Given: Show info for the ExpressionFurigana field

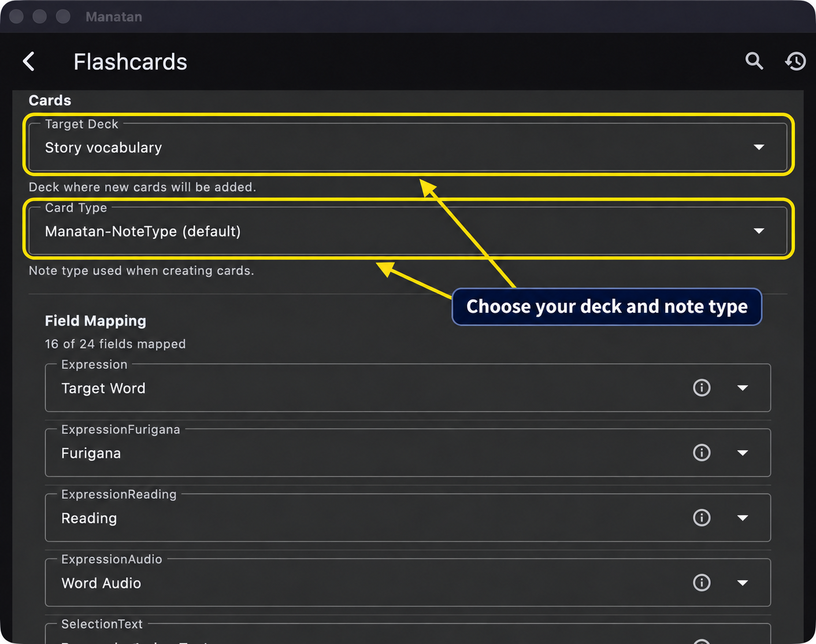Looking at the screenshot, I should click(702, 453).
